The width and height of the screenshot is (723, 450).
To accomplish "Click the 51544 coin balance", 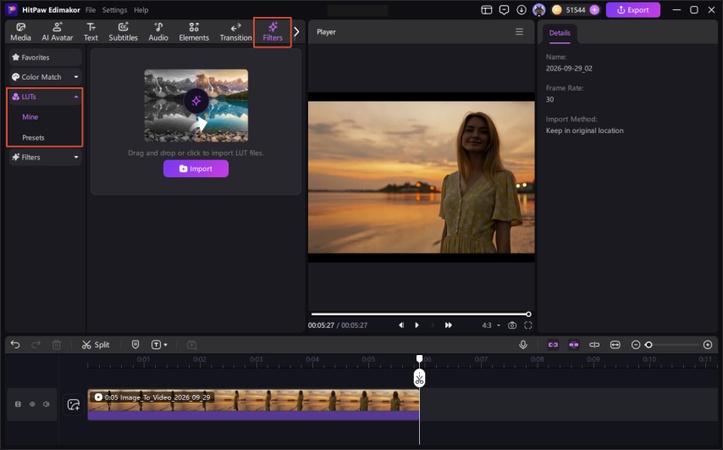I will tap(575, 10).
